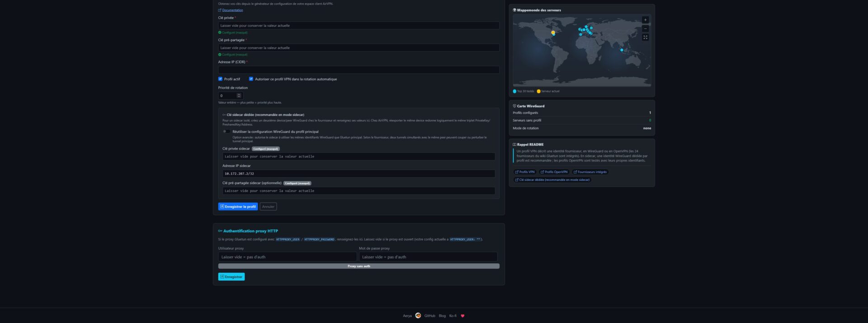Click the Aerya footer text
Screen dimensions: 868x323
coord(407,316)
